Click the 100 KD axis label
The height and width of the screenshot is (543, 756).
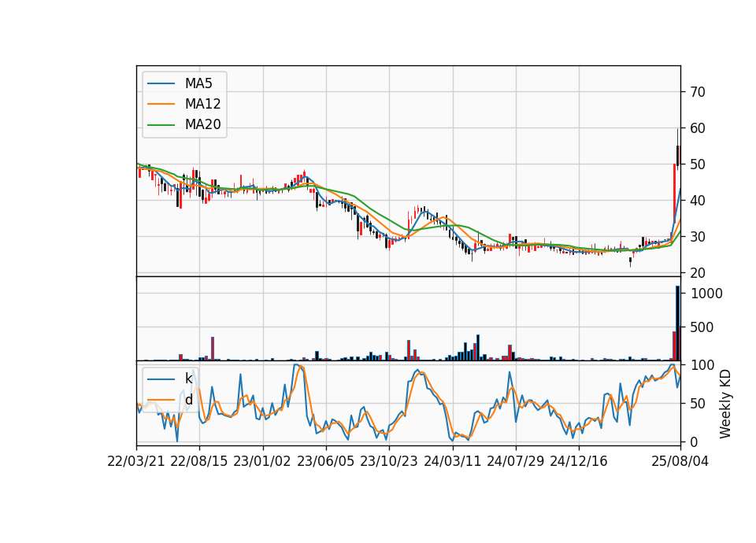click(702, 365)
